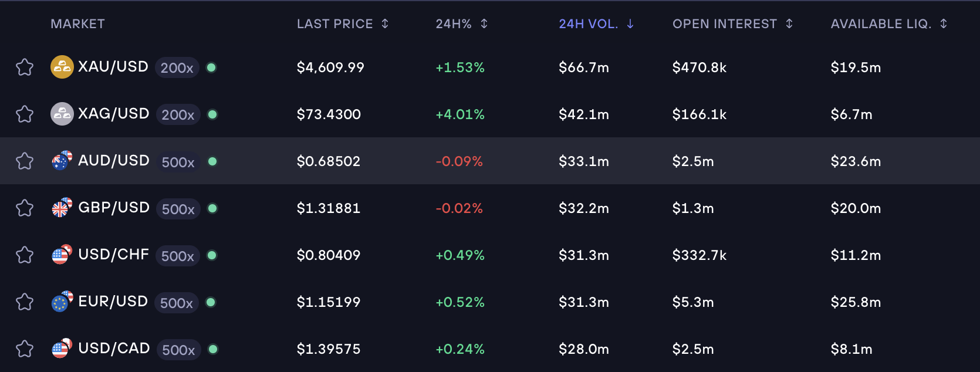This screenshot has width=980, height=372.
Task: Click the USD/CHF currency pair icon
Action: pyautogui.click(x=61, y=255)
